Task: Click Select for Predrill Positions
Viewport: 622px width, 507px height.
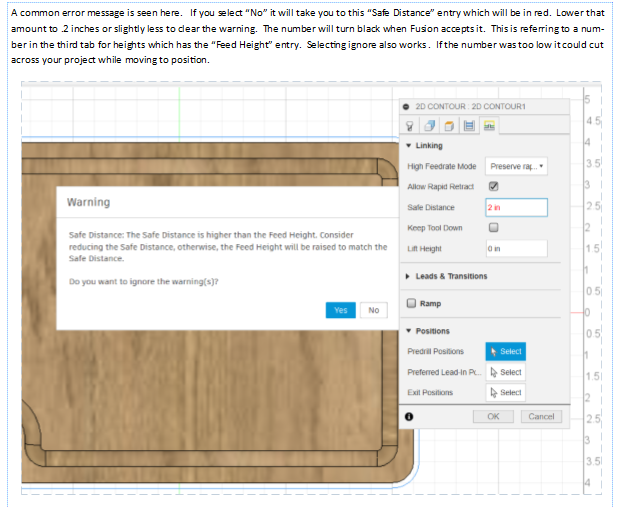Action: point(505,351)
